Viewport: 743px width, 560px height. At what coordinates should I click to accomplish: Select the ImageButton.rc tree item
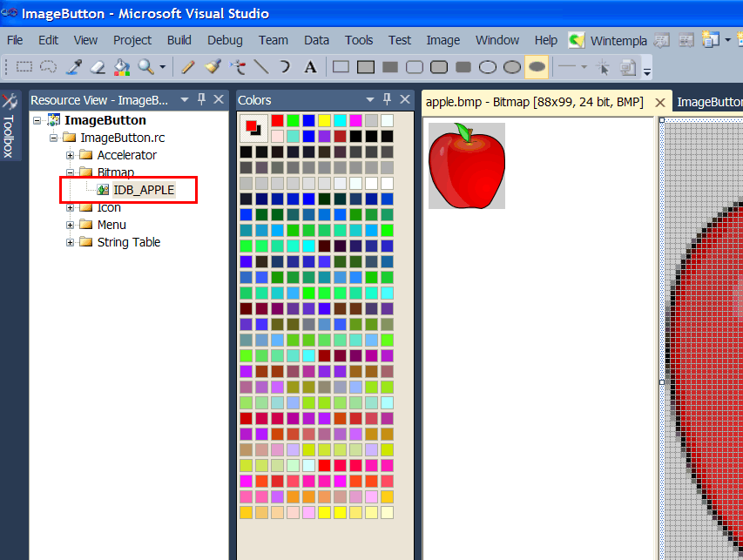click(x=122, y=138)
